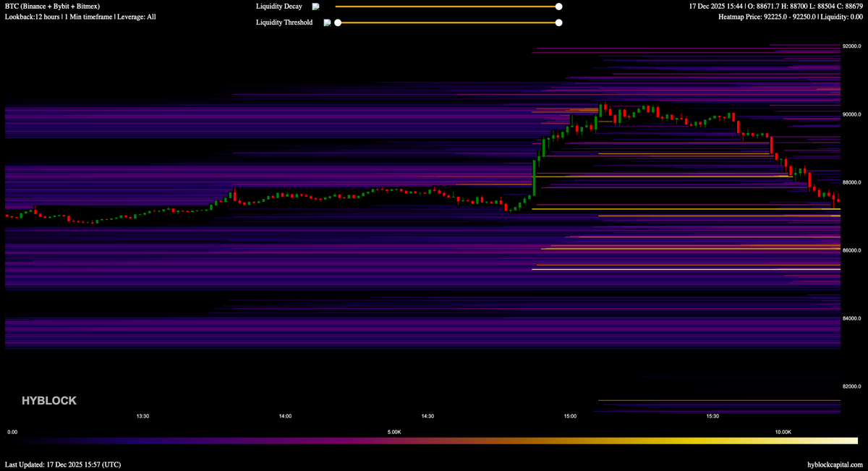Click the 84000.0 price axis label
868x471 pixels.
pos(852,318)
